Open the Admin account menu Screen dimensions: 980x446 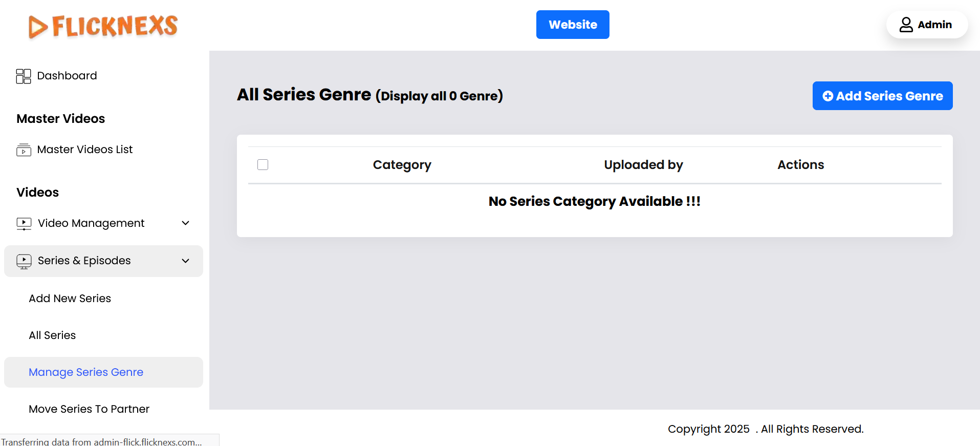927,25
